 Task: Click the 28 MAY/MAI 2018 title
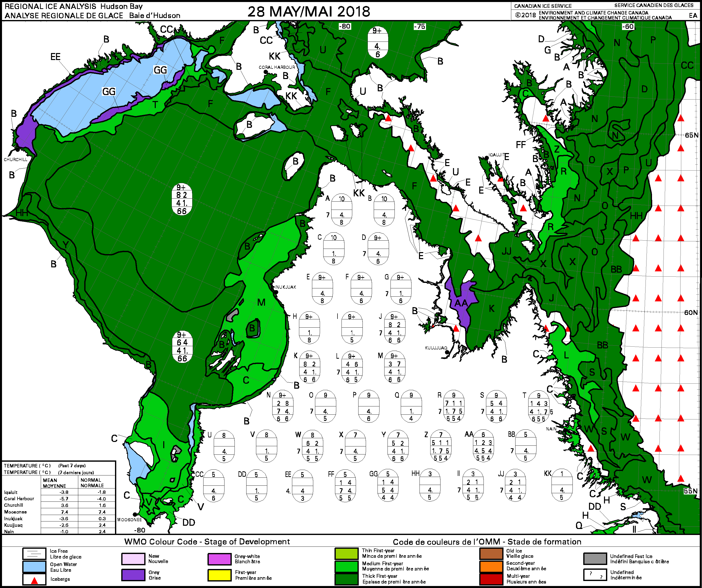308,11
